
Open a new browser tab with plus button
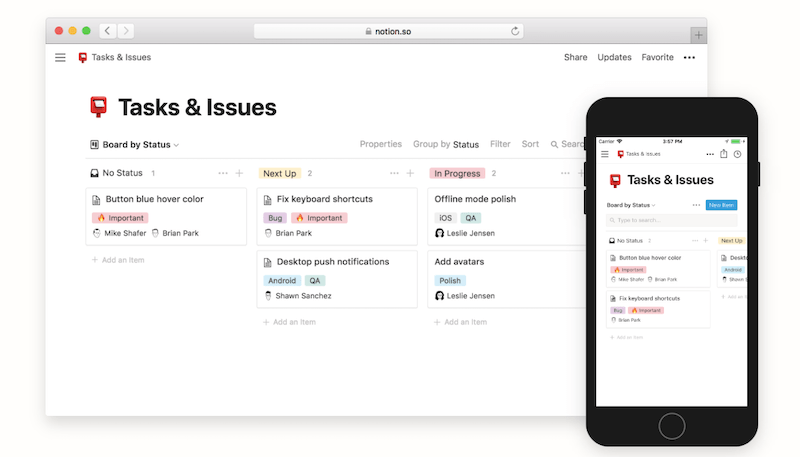(698, 35)
